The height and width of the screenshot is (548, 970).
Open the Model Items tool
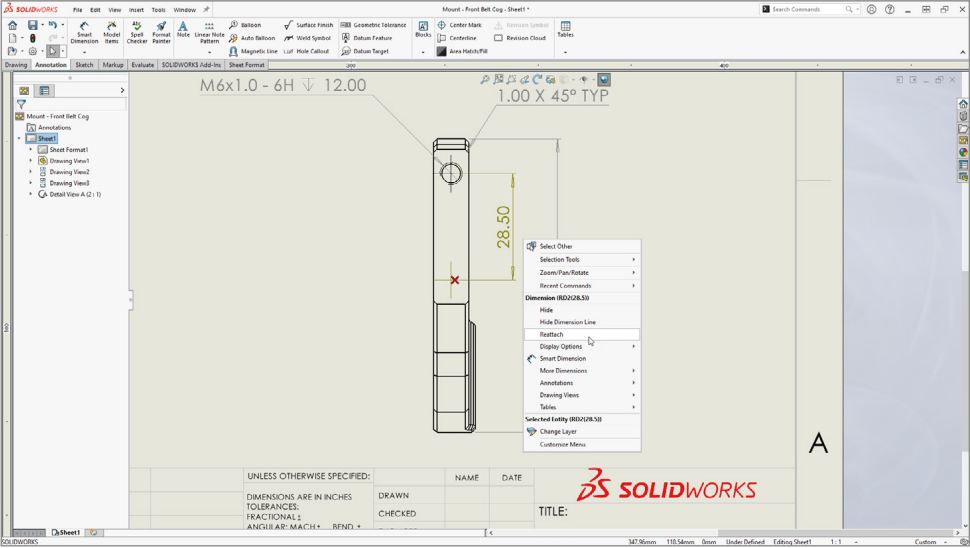(111, 32)
